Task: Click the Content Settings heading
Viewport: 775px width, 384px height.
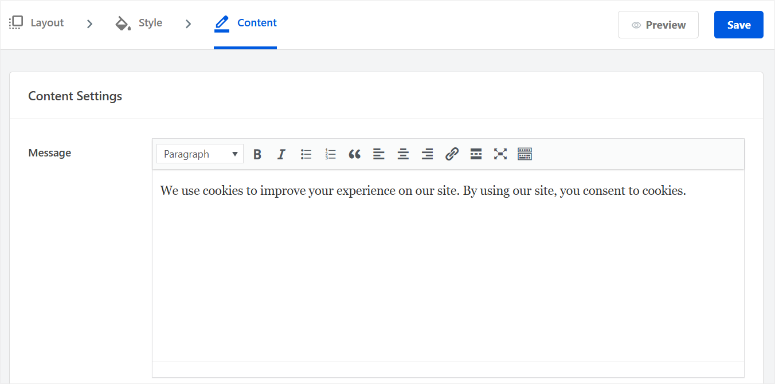Action: click(75, 96)
